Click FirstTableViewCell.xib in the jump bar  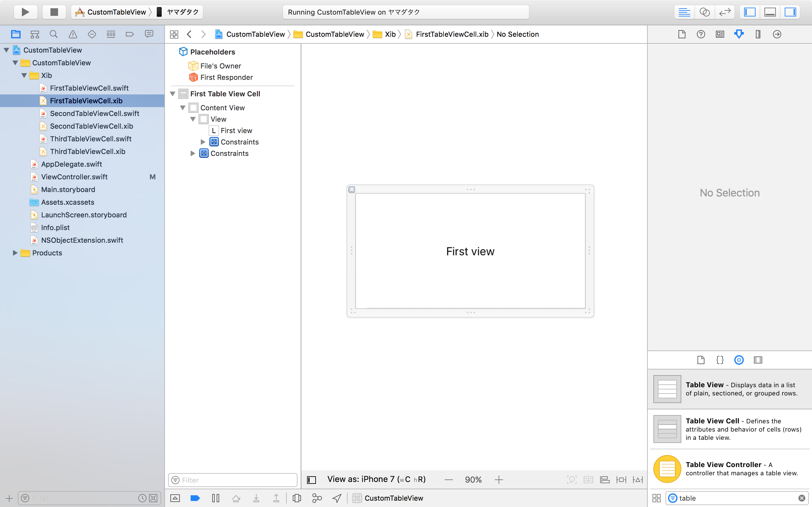451,34
